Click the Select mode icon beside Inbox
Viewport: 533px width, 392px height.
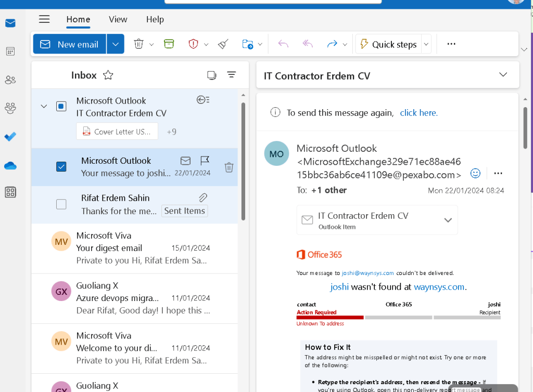pyautogui.click(x=211, y=75)
